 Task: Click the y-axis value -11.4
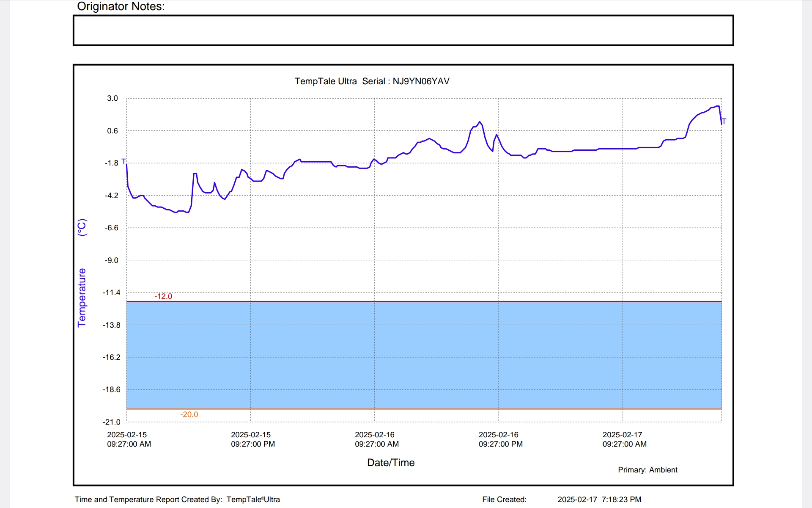click(x=111, y=293)
